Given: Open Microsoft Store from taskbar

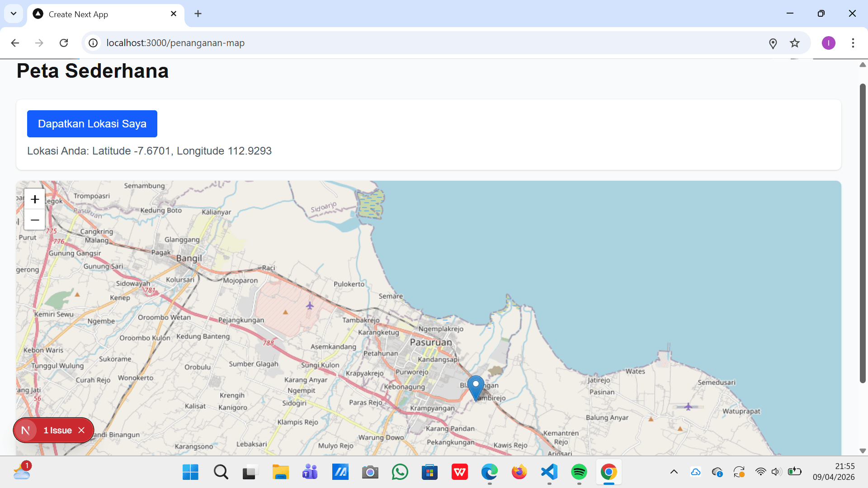Looking at the screenshot, I should click(x=429, y=472).
